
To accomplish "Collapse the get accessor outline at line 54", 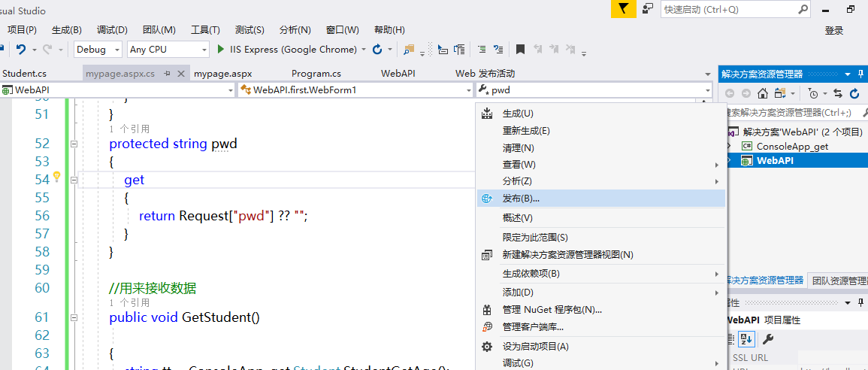I will (73, 180).
